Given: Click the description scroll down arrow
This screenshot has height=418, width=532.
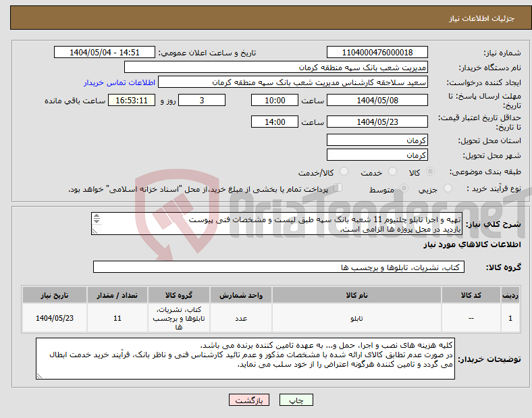Looking at the screenshot, I should click(97, 221).
